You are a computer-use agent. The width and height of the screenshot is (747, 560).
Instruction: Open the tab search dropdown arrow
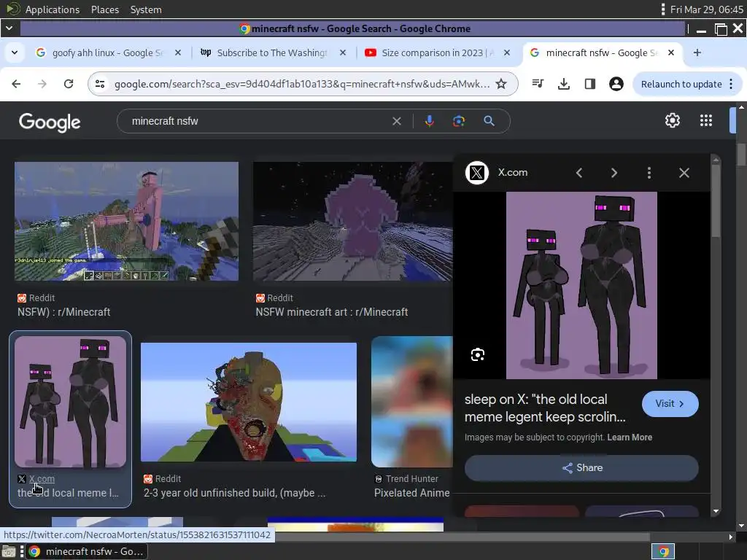(x=15, y=52)
